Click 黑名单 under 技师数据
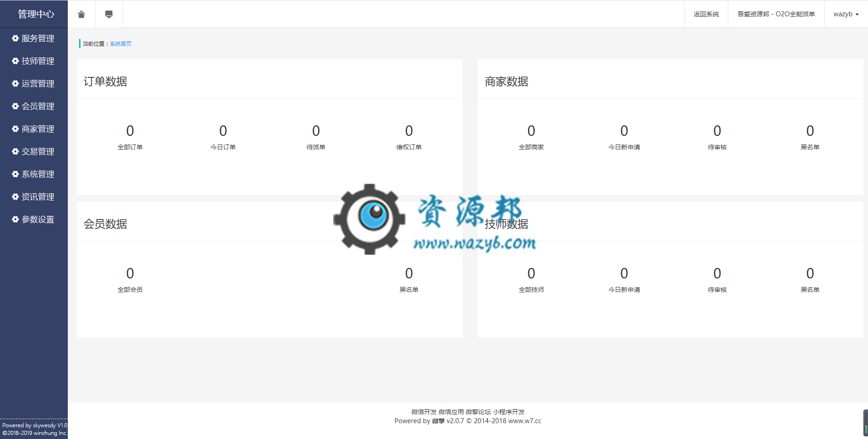The height and width of the screenshot is (439, 868). [810, 290]
